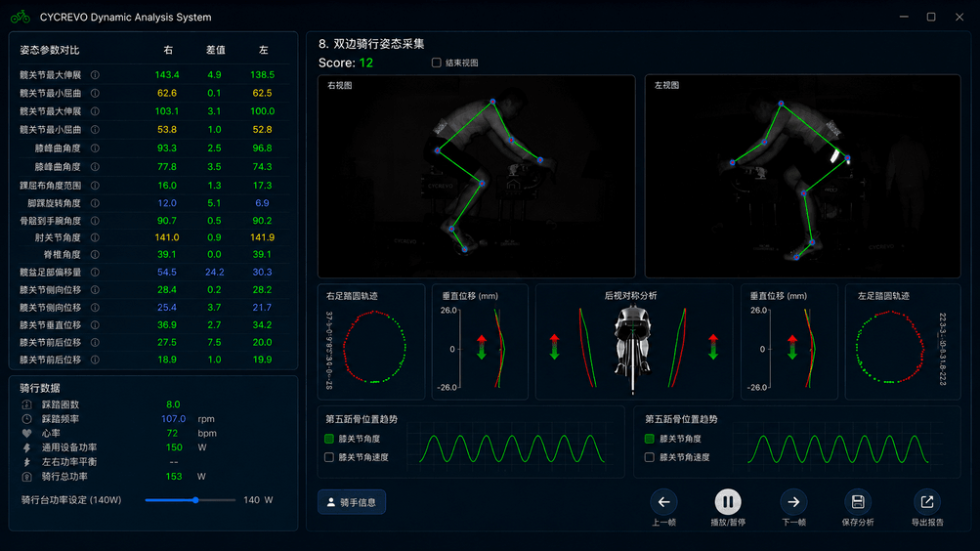Click the 72 bpm heart rate value
Viewport: 980px width, 551px height.
pos(173,434)
